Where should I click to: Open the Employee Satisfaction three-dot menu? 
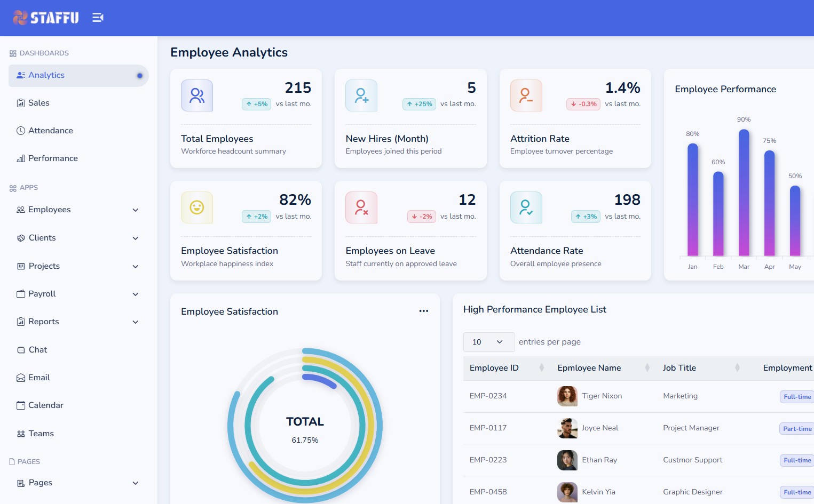(x=423, y=311)
